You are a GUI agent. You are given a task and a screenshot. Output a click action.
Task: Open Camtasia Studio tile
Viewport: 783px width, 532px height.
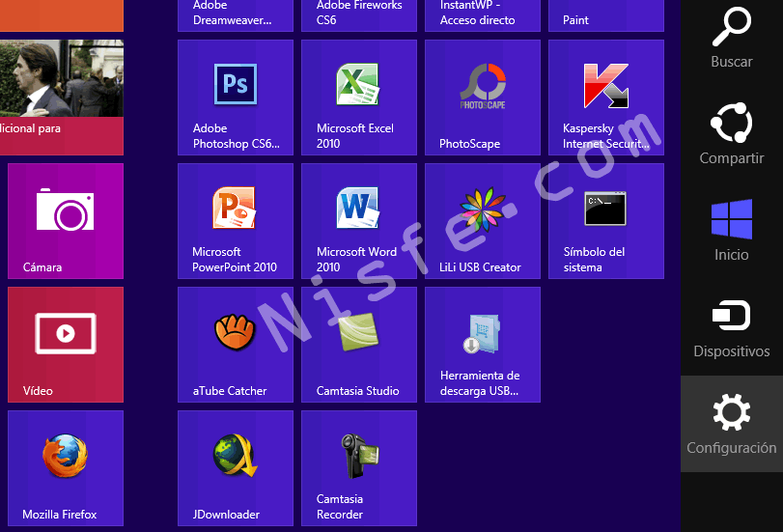359,345
